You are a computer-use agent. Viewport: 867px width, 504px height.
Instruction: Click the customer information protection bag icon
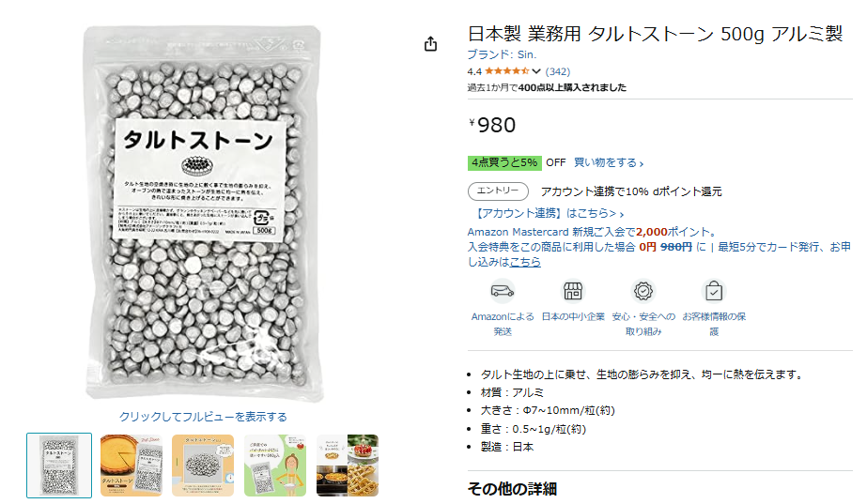click(714, 291)
